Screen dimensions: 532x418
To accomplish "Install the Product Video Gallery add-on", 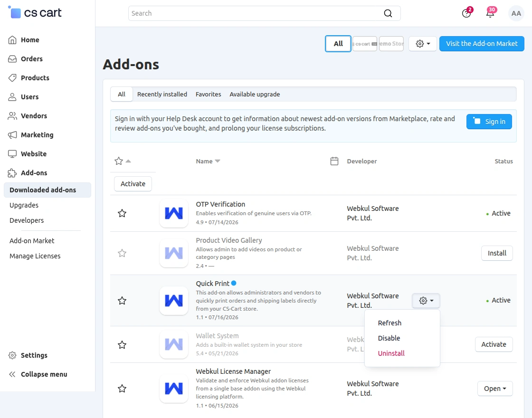I will click(x=497, y=253).
